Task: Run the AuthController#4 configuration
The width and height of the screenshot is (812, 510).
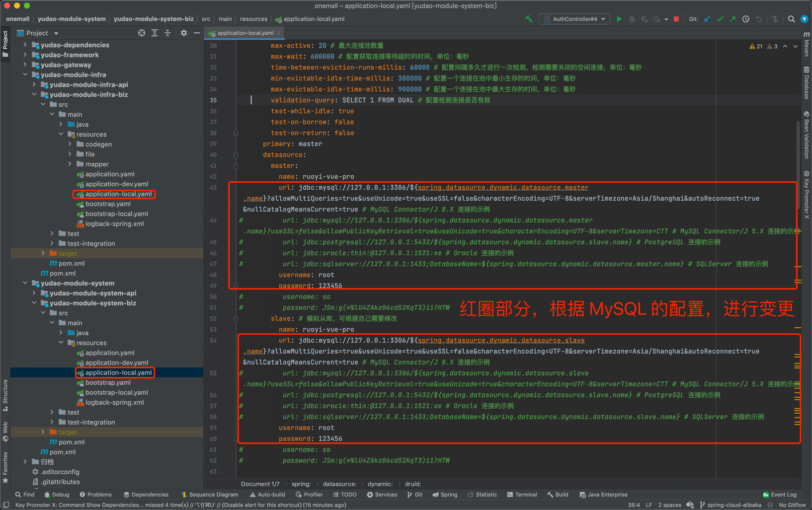Action: [x=619, y=19]
